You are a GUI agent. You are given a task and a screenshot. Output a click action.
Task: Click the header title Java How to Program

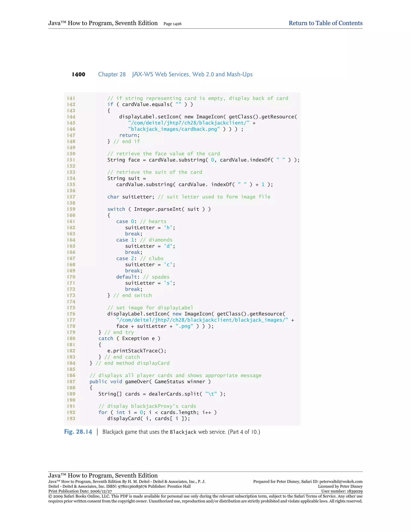tap(103, 23)
